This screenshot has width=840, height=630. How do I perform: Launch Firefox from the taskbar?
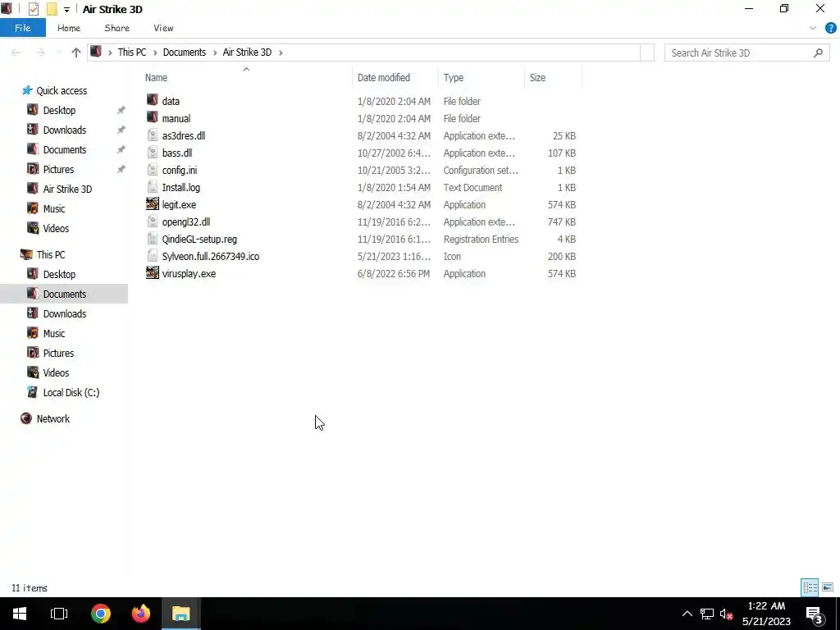(x=141, y=614)
